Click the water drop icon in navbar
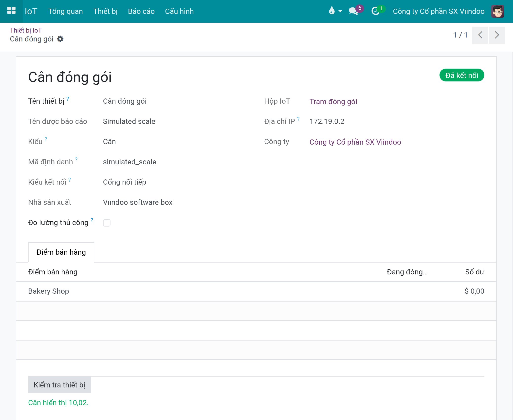This screenshot has width=513, height=420. pyautogui.click(x=332, y=11)
